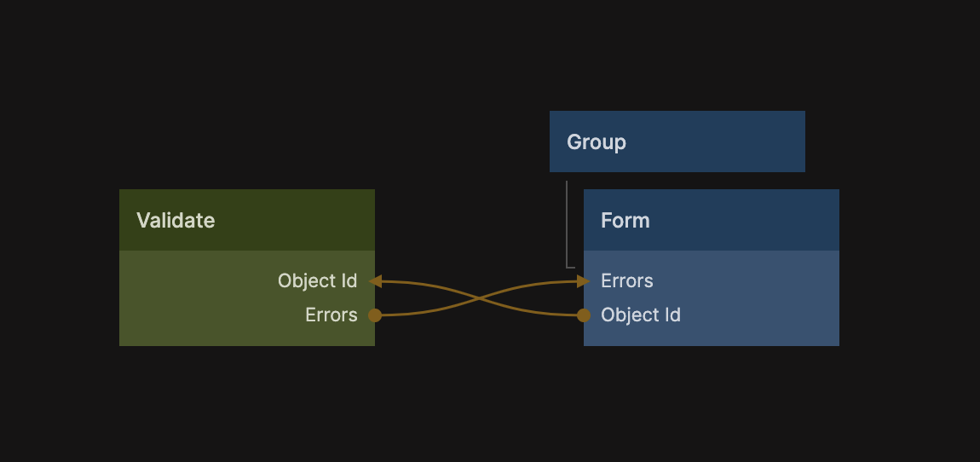
Task: Select the Group node
Action: 677,141
